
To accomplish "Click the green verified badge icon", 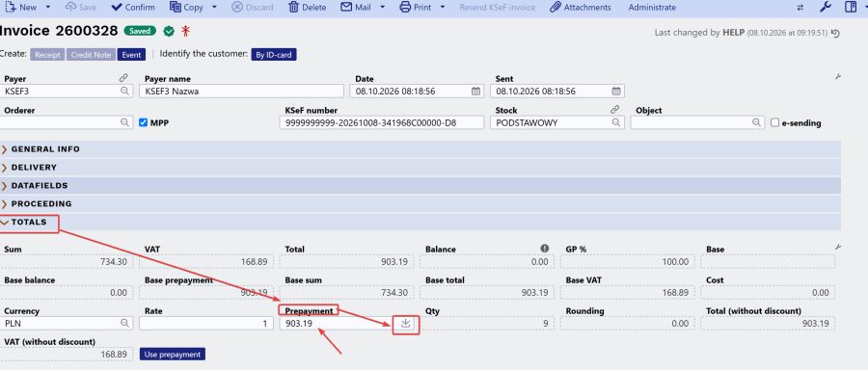I will pos(169,32).
